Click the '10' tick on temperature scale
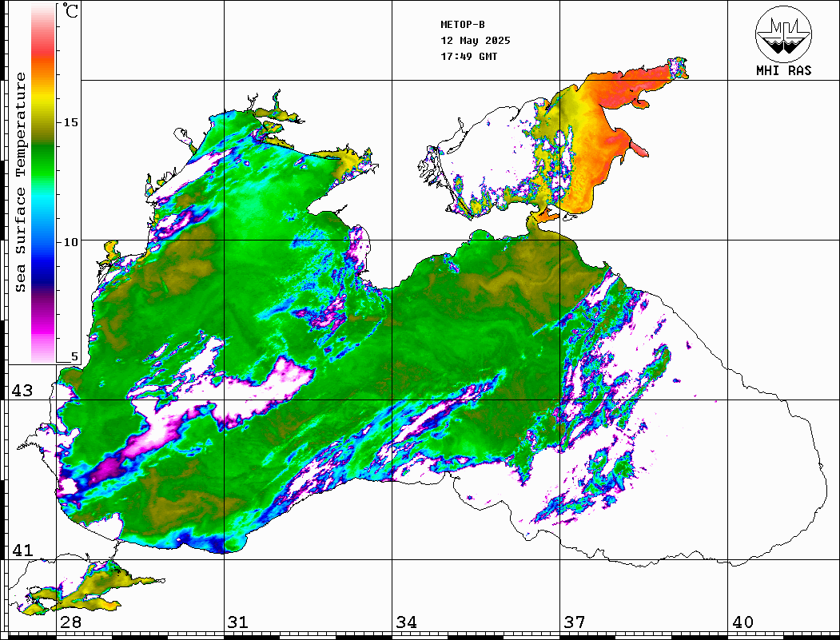Image resolution: width=840 pixels, height=640 pixels. tap(70, 241)
